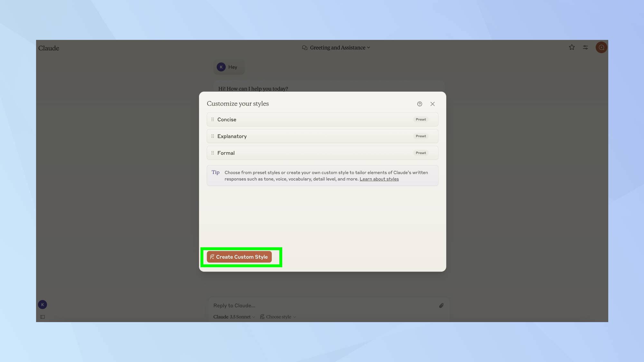Image resolution: width=644 pixels, height=362 pixels.
Task: Select the Formal preset style
Action: click(x=322, y=153)
